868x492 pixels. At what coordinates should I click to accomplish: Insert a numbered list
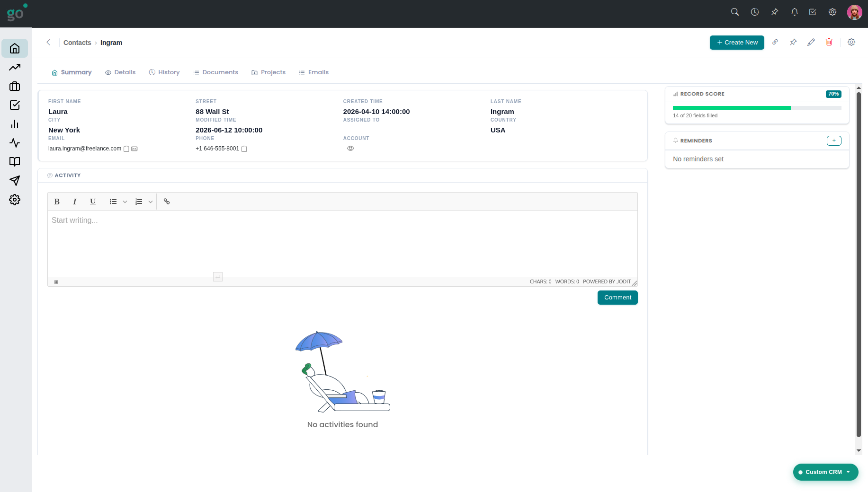coord(139,202)
